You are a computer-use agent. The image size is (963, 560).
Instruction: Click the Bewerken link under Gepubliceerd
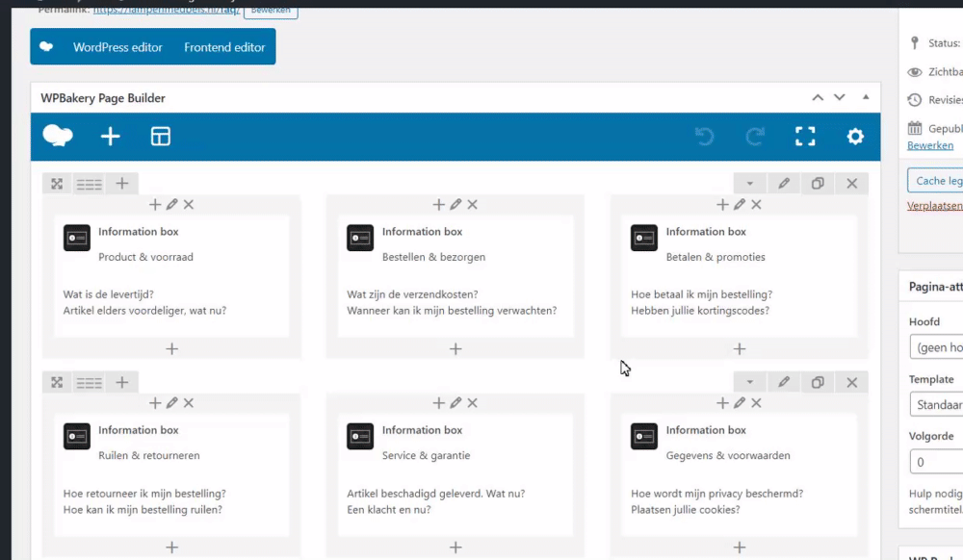point(930,145)
